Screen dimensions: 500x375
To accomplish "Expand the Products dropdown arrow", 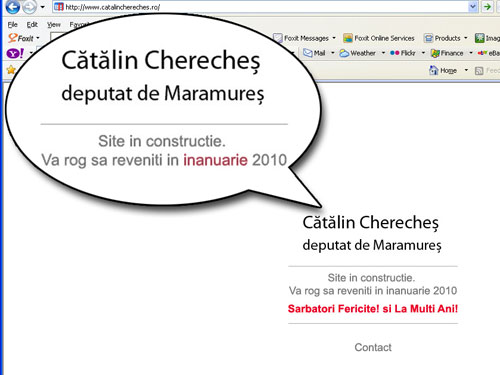I will (466, 38).
